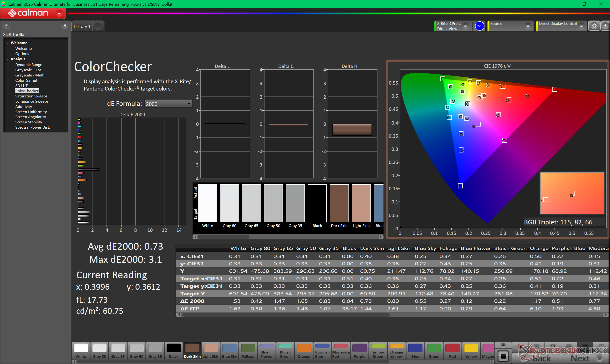Image resolution: width=610 pixels, height=364 pixels.
Task: Select the Orange color swatch
Action: click(304, 351)
